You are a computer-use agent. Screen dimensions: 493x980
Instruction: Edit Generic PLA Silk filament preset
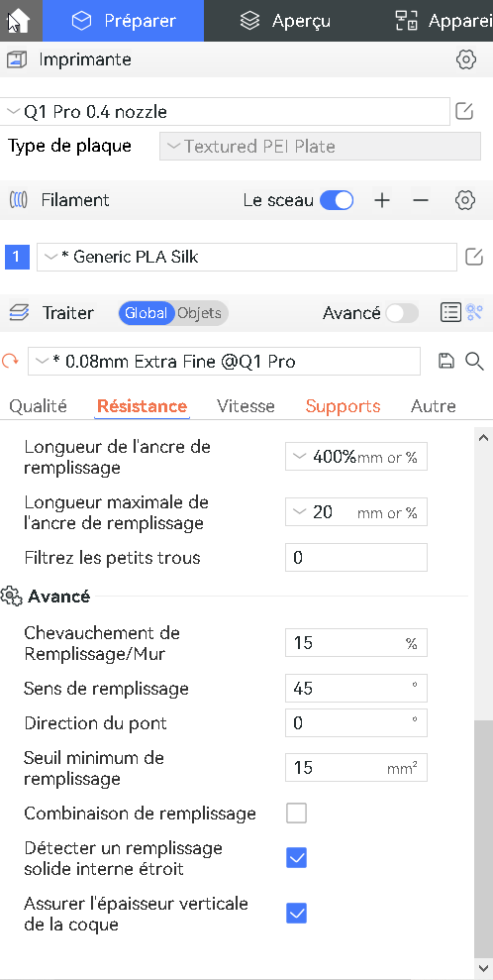[x=474, y=257]
